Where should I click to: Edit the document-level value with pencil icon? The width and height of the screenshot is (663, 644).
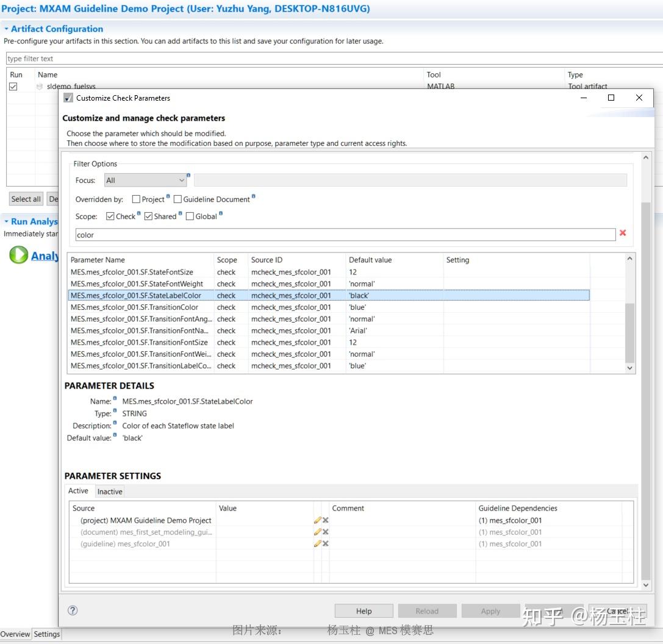318,531
